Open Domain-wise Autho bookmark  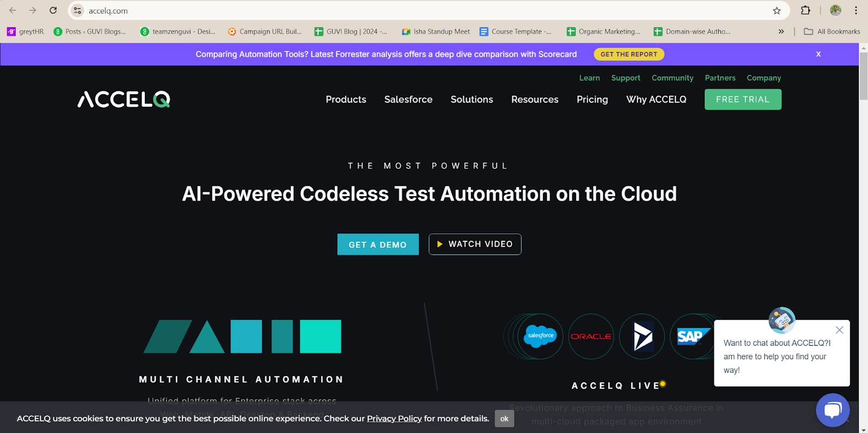click(x=692, y=31)
